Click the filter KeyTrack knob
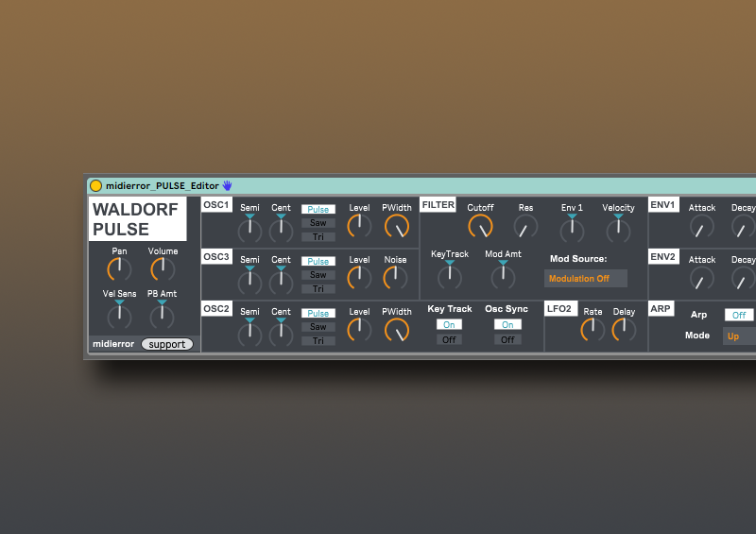The image size is (756, 534). 450,275
